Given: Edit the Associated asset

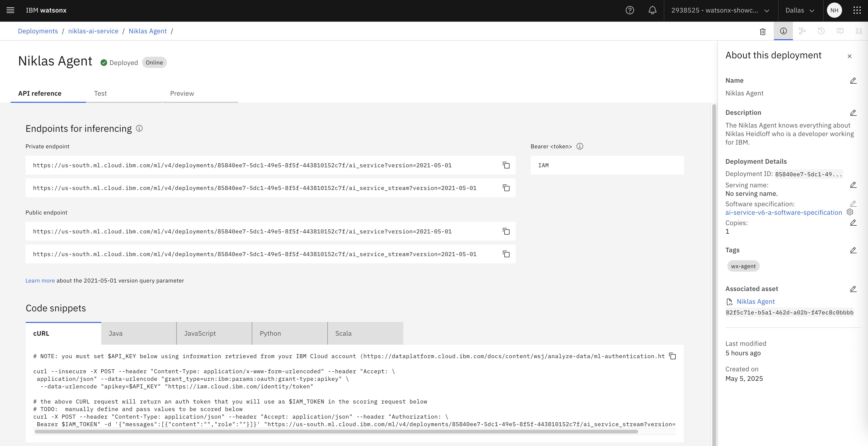Looking at the screenshot, I should pyautogui.click(x=853, y=289).
